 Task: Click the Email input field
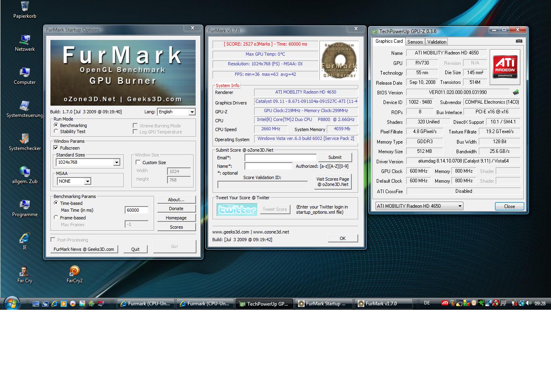click(x=280, y=157)
